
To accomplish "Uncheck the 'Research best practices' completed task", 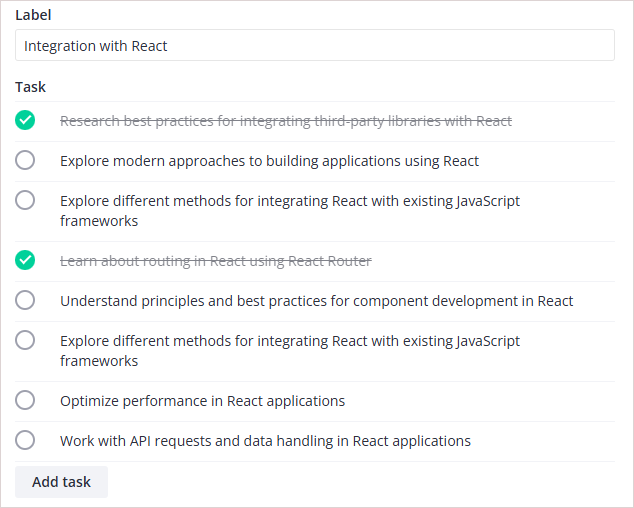I will tap(25, 121).
